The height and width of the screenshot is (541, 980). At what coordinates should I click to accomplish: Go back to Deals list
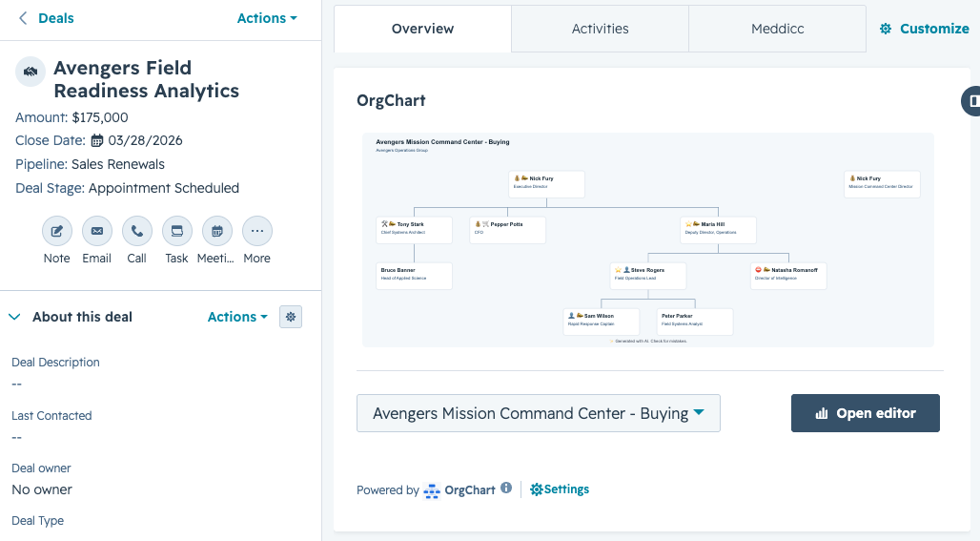tap(47, 18)
